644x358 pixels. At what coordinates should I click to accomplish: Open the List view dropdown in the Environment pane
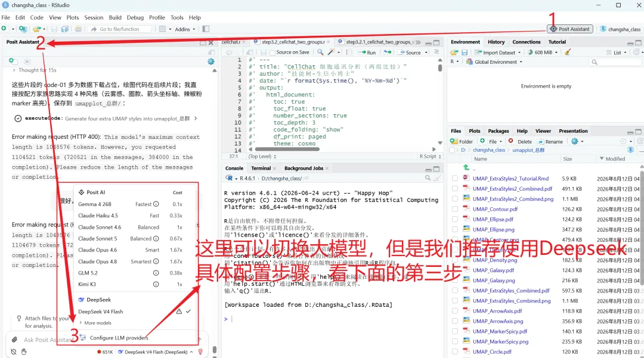pyautogui.click(x=617, y=52)
